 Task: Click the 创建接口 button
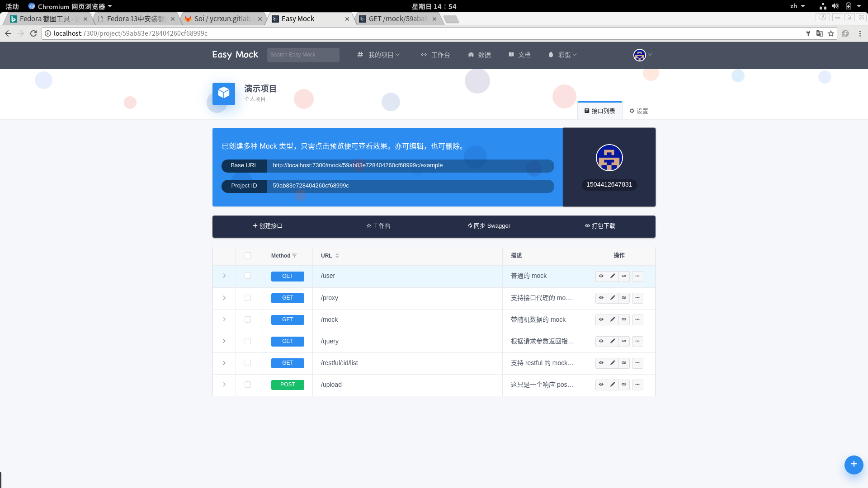click(x=268, y=226)
